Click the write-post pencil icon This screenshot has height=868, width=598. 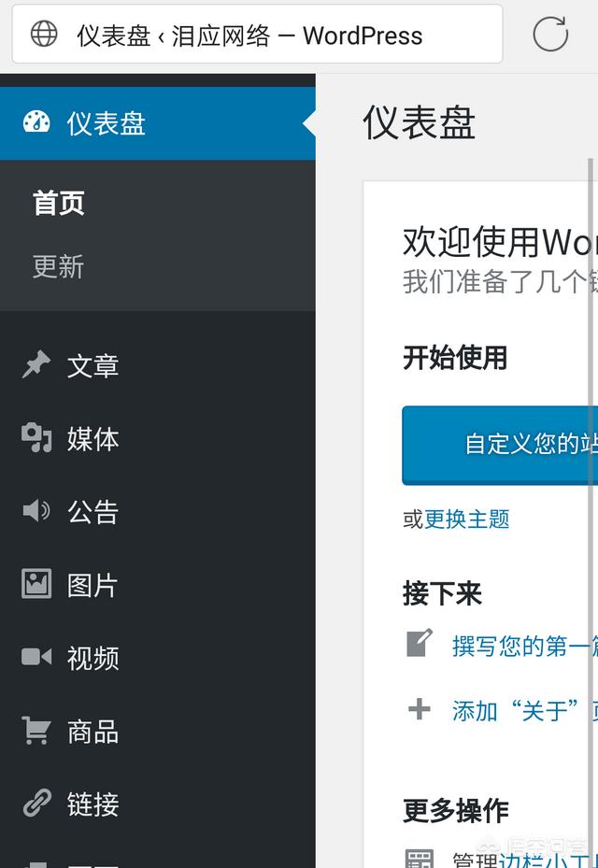click(x=420, y=643)
